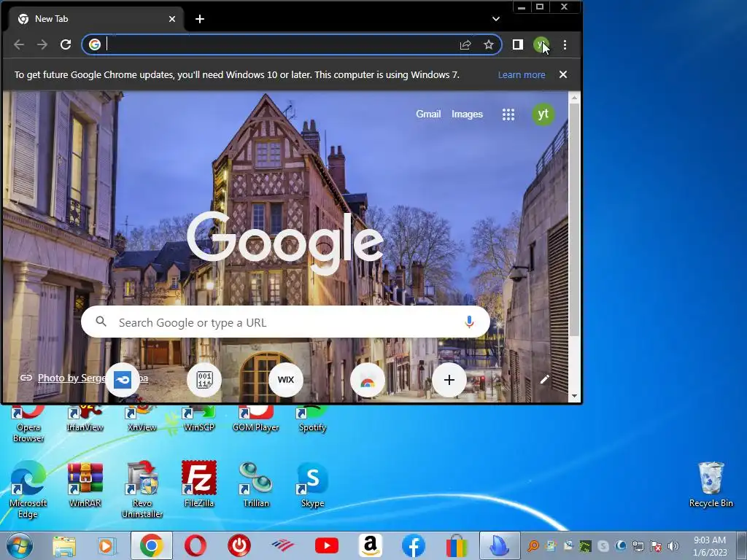Open the Chrome three-dot menu
Viewport: 747px width, 560px height.
[565, 44]
